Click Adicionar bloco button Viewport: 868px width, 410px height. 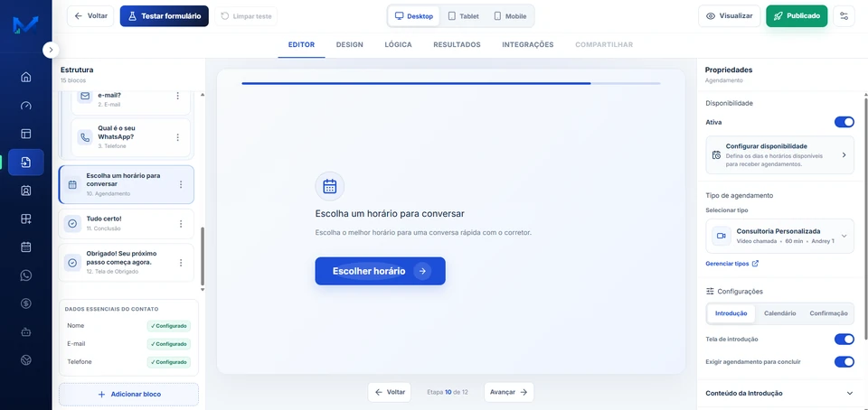coord(129,395)
